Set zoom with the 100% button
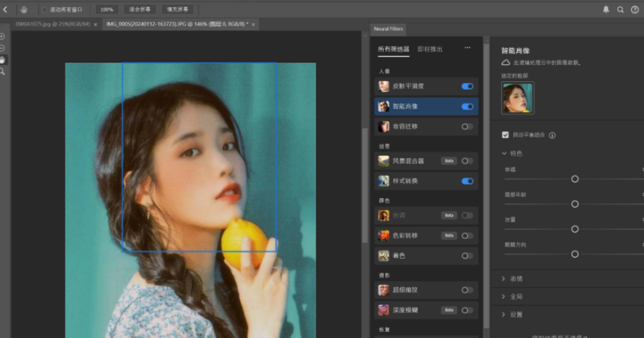 [107, 9]
